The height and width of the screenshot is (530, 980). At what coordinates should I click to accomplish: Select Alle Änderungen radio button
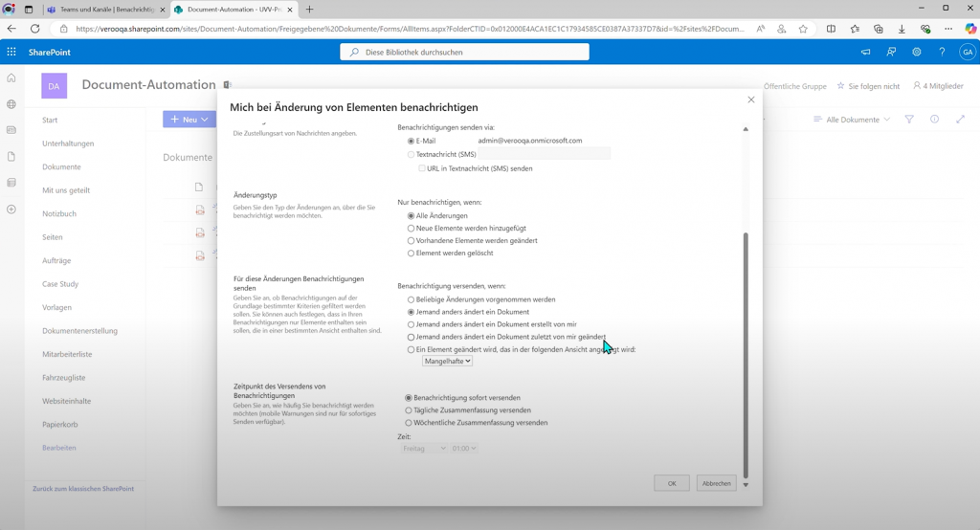coord(411,215)
